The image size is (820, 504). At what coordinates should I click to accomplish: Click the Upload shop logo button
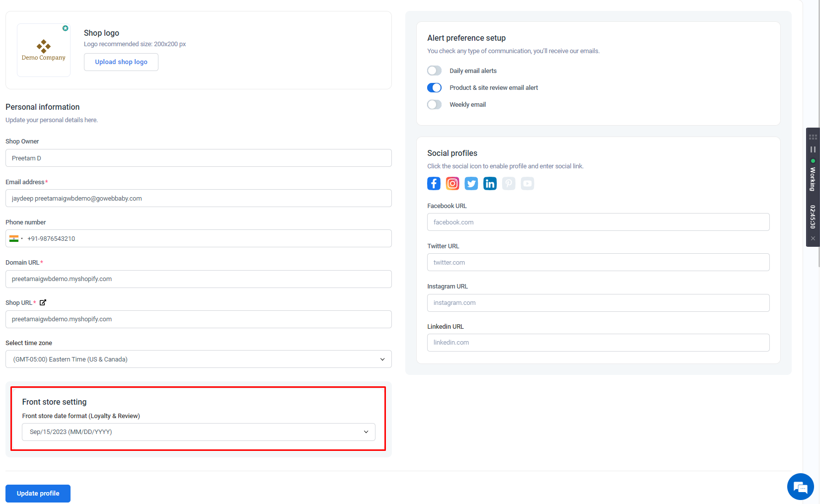(x=121, y=62)
